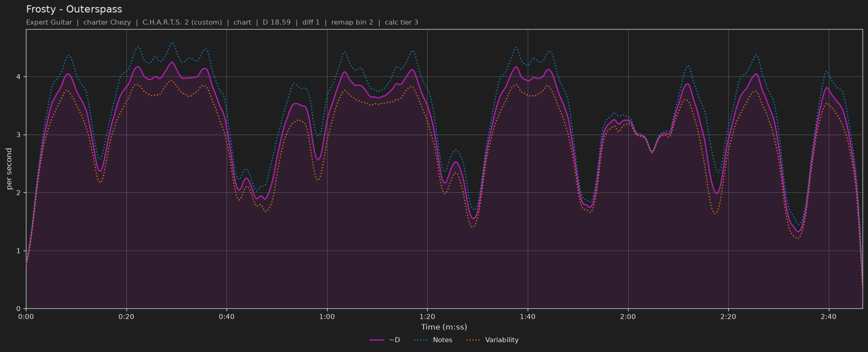Screen dimensions: 868x352
Task: Click the 'Variability' legend entry
Action: (493, 340)
